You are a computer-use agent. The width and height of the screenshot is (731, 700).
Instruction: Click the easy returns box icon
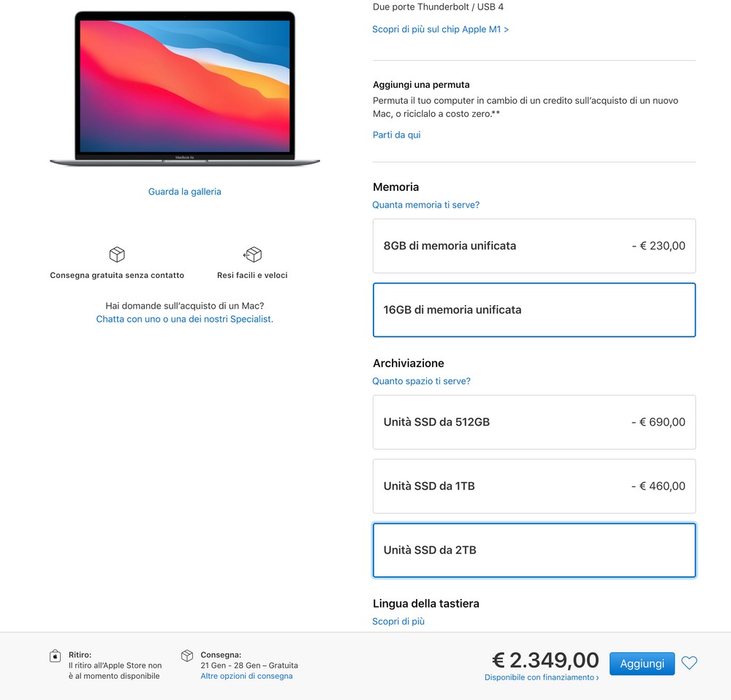pyautogui.click(x=252, y=254)
